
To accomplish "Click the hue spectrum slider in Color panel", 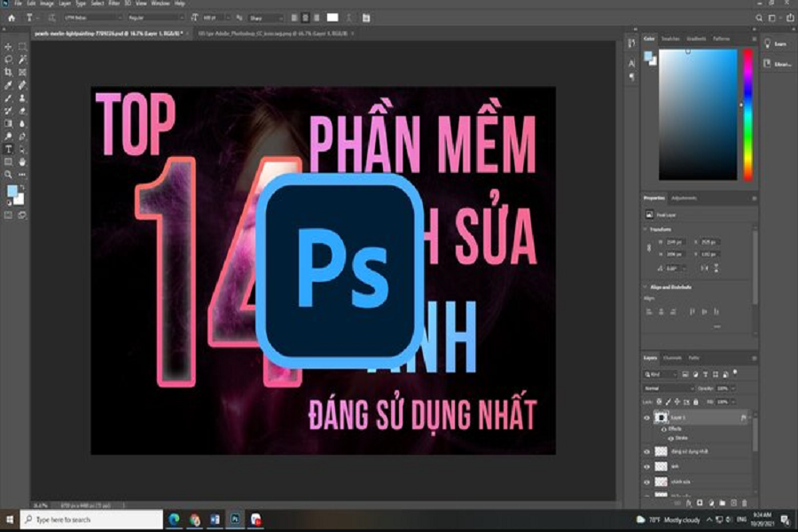I will coord(747,114).
